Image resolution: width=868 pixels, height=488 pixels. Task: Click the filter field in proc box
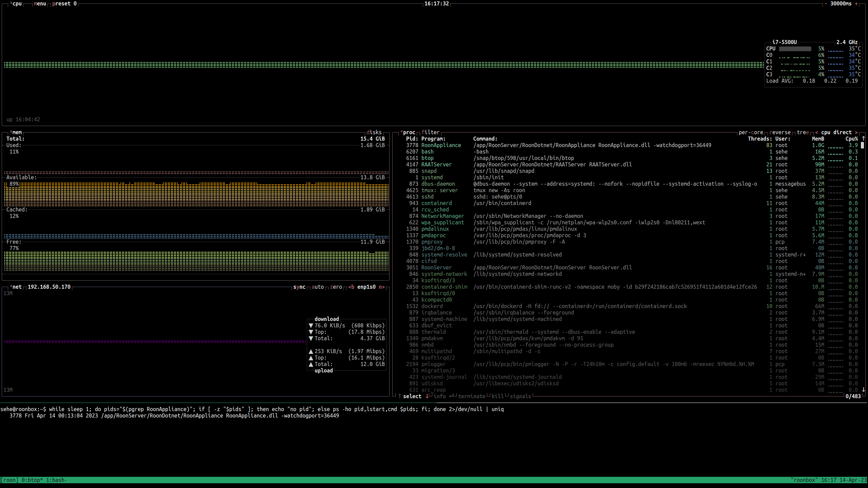click(x=430, y=133)
